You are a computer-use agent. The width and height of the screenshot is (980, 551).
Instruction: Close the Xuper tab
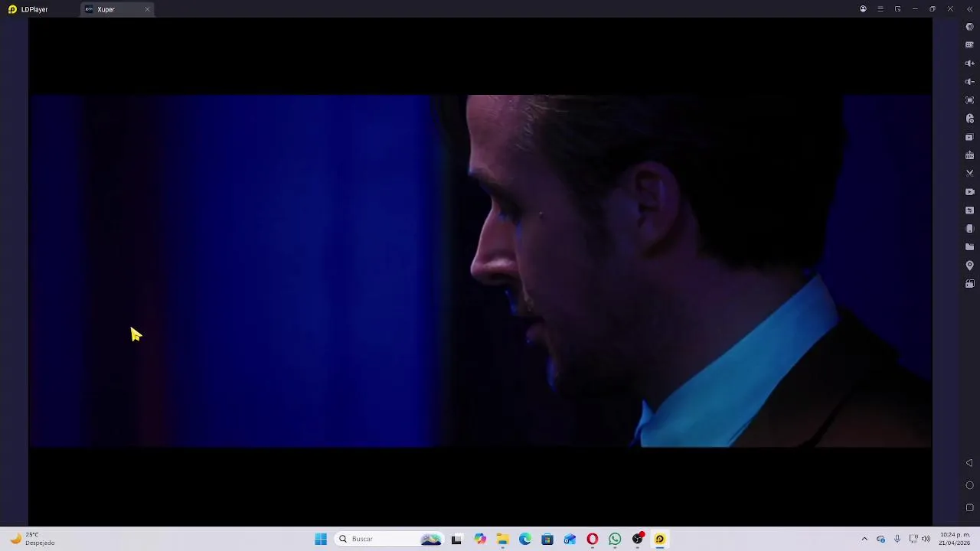click(147, 9)
